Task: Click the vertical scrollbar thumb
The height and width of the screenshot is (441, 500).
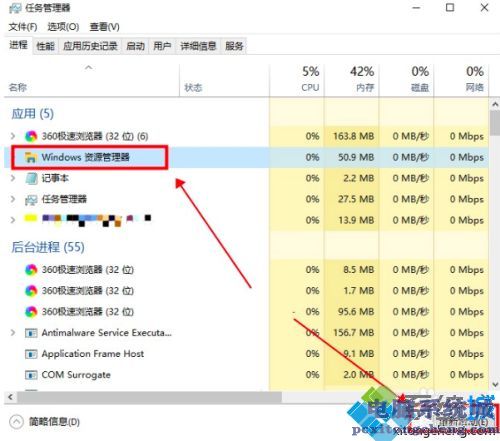Action: pyautogui.click(x=495, y=123)
